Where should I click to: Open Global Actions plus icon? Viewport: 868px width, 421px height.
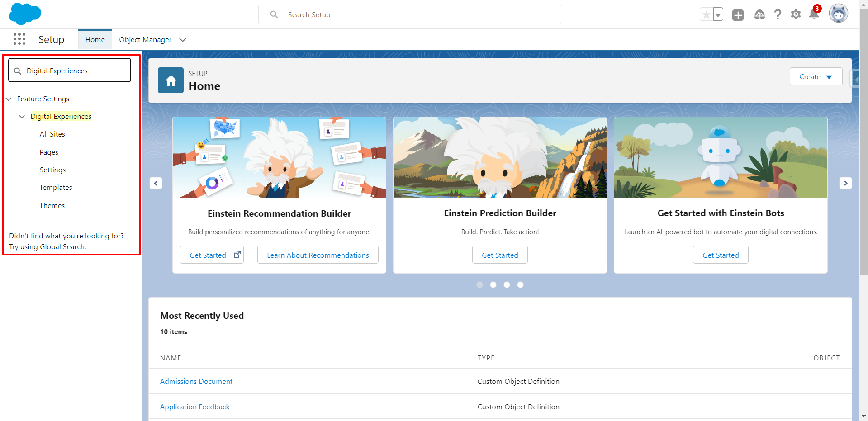click(x=738, y=15)
